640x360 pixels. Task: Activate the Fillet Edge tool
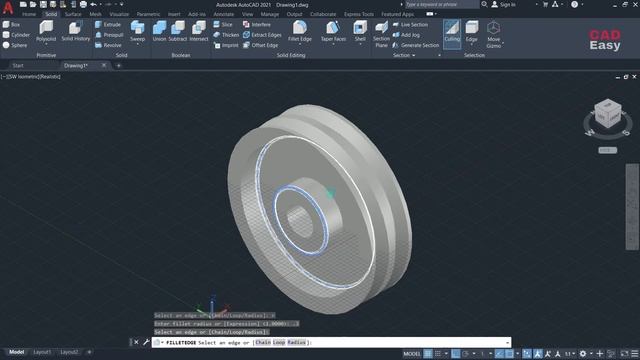pyautogui.click(x=300, y=31)
